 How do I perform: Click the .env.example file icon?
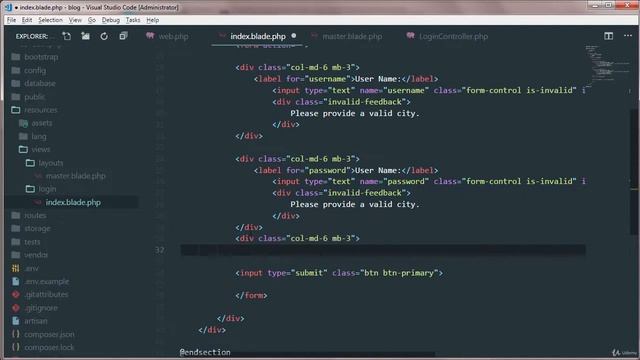tap(16, 281)
